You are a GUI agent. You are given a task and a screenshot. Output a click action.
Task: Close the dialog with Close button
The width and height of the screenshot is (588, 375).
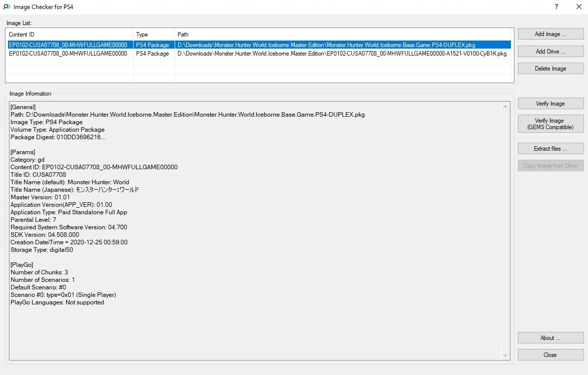(x=550, y=355)
